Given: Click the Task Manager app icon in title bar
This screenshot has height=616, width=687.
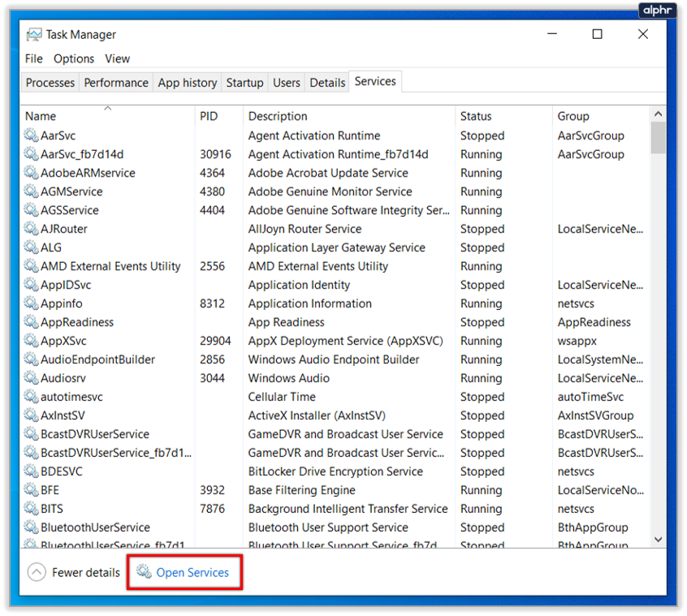Looking at the screenshot, I should tap(34, 35).
